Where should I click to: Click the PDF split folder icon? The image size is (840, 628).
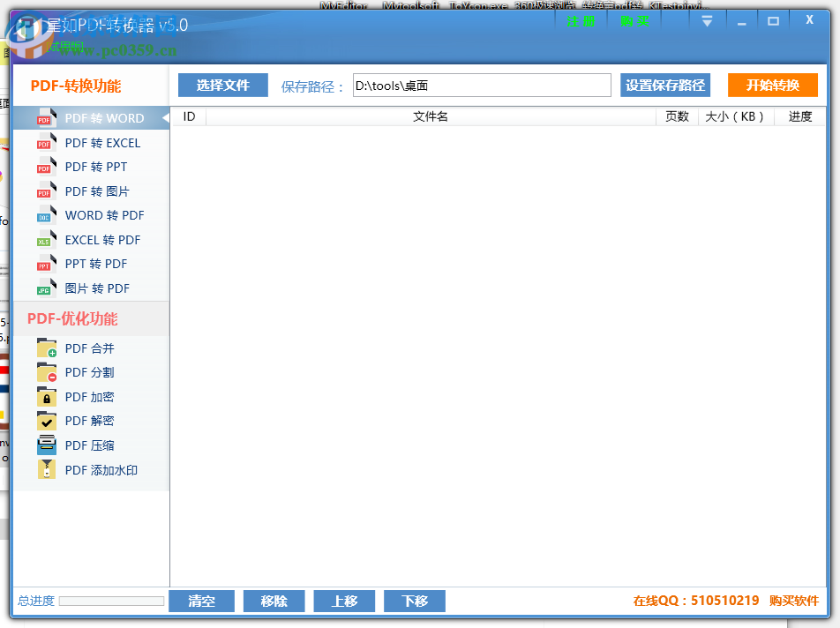click(47, 372)
